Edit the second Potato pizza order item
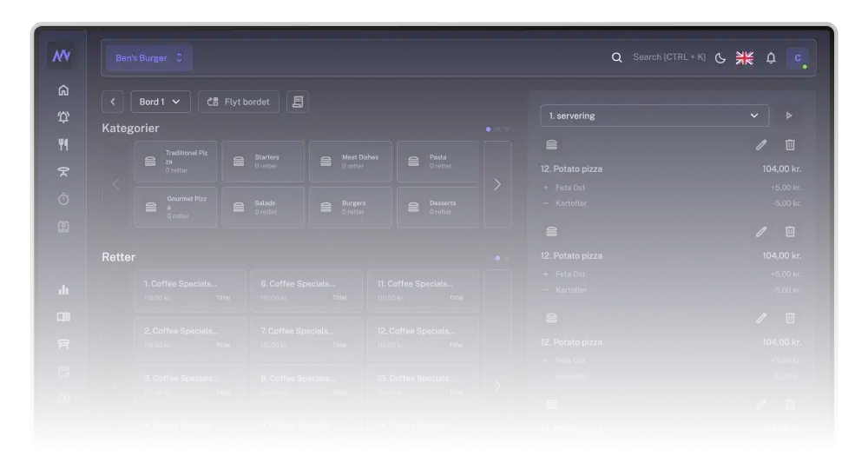This screenshot has width=868, height=463. (x=761, y=231)
